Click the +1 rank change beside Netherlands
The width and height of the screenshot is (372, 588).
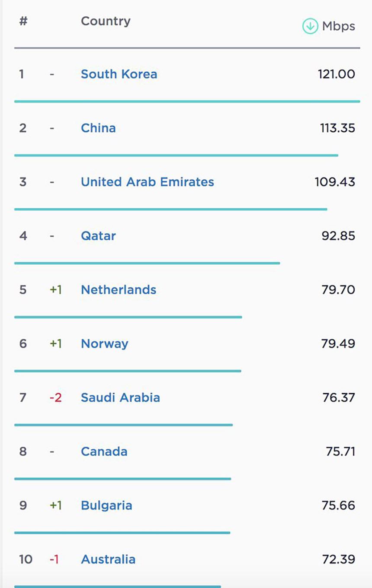click(56, 289)
